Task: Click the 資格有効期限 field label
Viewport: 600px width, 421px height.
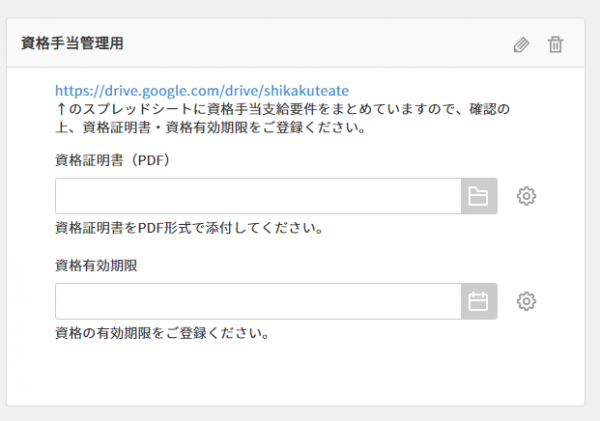Action: [96, 265]
